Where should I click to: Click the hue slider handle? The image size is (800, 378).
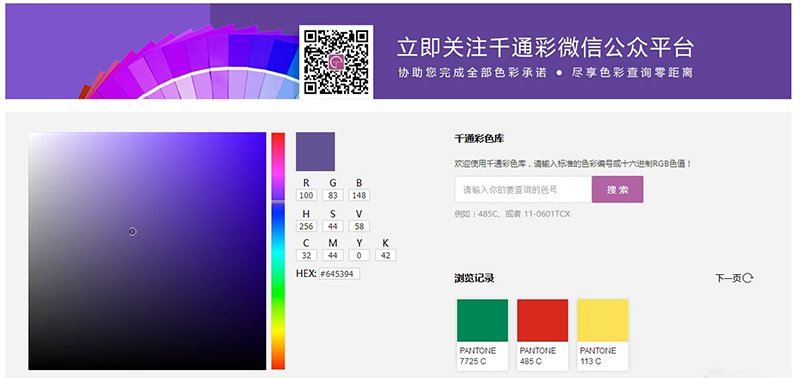point(278,202)
